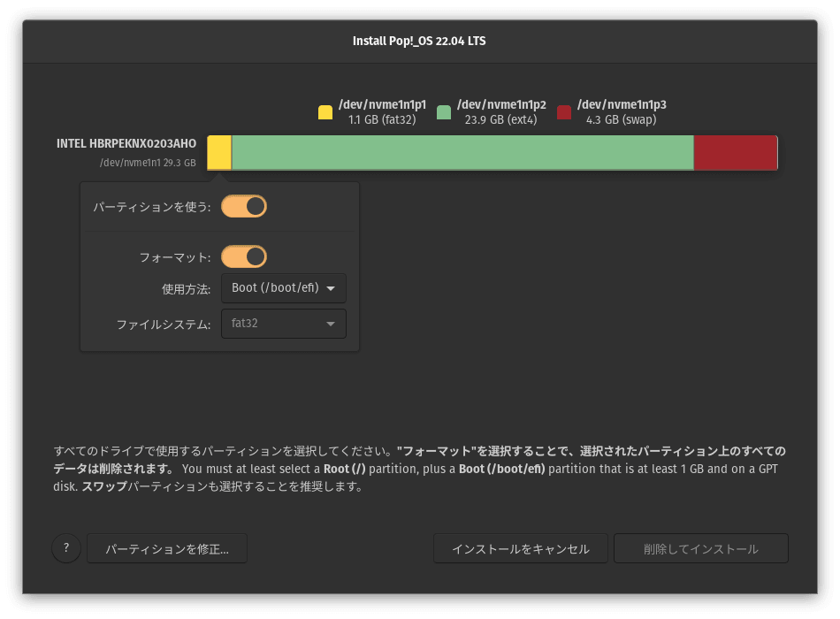This screenshot has height=619, width=840.
Task: Click the red legend swatch for nvme1n1p3
Action: pos(564,112)
